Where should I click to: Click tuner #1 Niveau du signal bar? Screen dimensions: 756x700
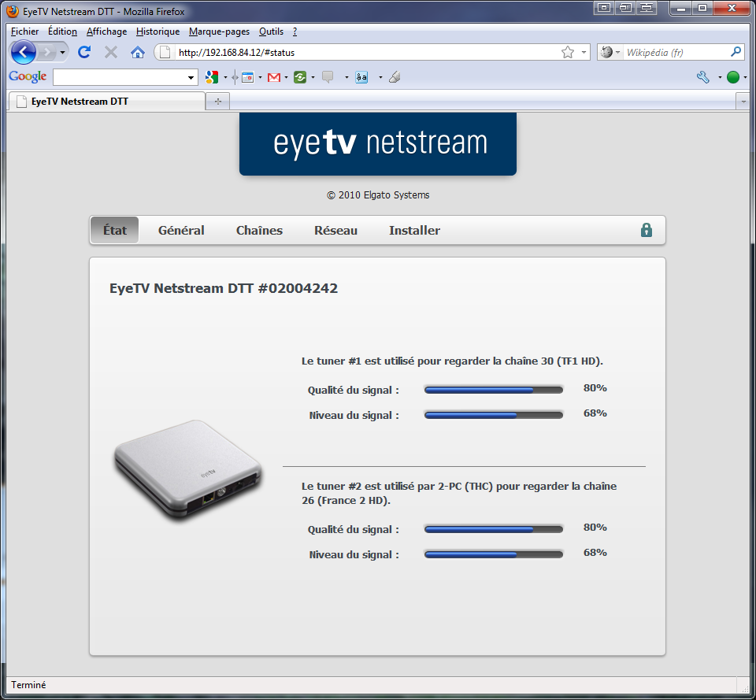[494, 415]
